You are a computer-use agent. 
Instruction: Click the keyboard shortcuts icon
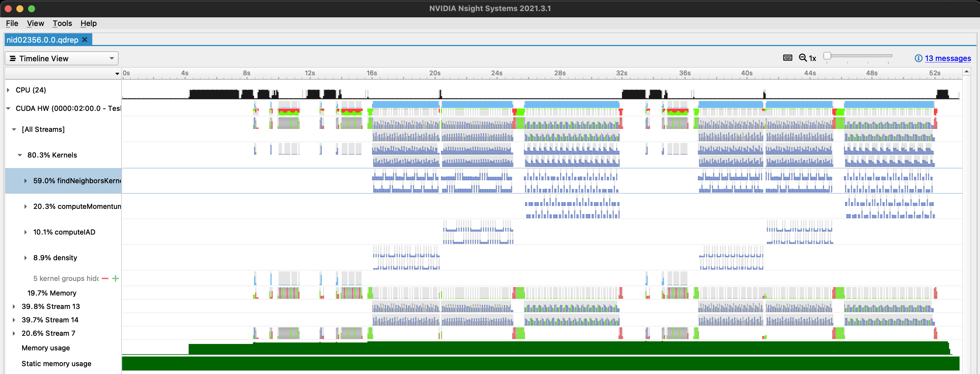click(x=788, y=58)
